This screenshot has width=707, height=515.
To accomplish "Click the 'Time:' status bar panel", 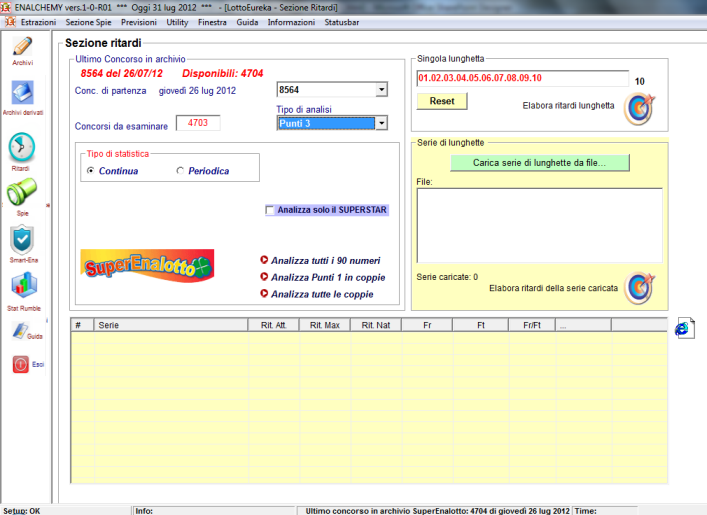I will point(605,510).
